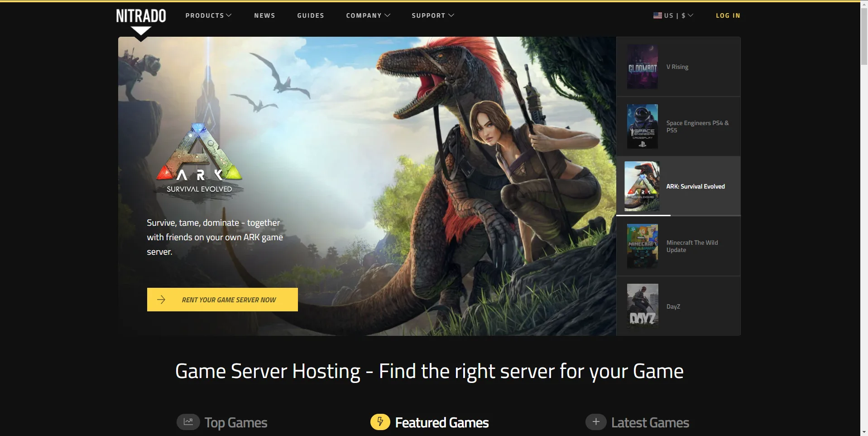Select the V Rising text label
This screenshot has height=436, width=868.
(x=677, y=67)
